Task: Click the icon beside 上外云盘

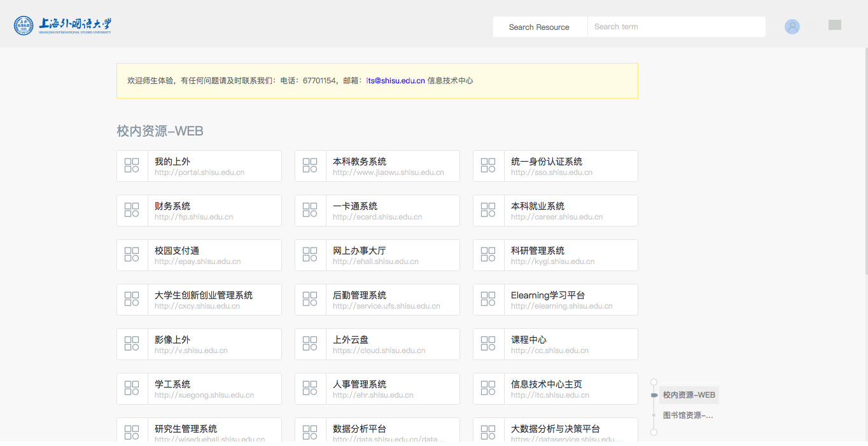Action: pos(310,344)
